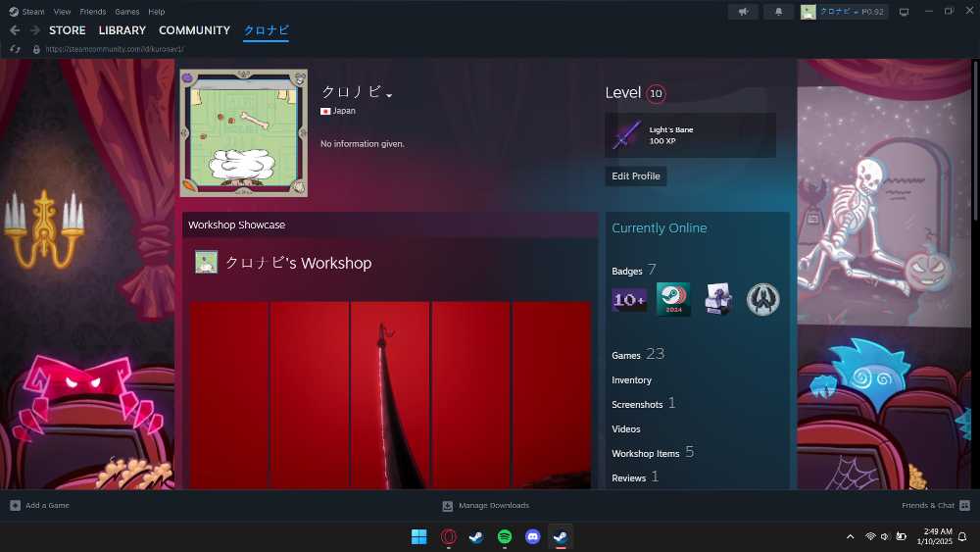Expand the profile name dropdown arrow
This screenshot has width=980, height=552.
[x=389, y=95]
